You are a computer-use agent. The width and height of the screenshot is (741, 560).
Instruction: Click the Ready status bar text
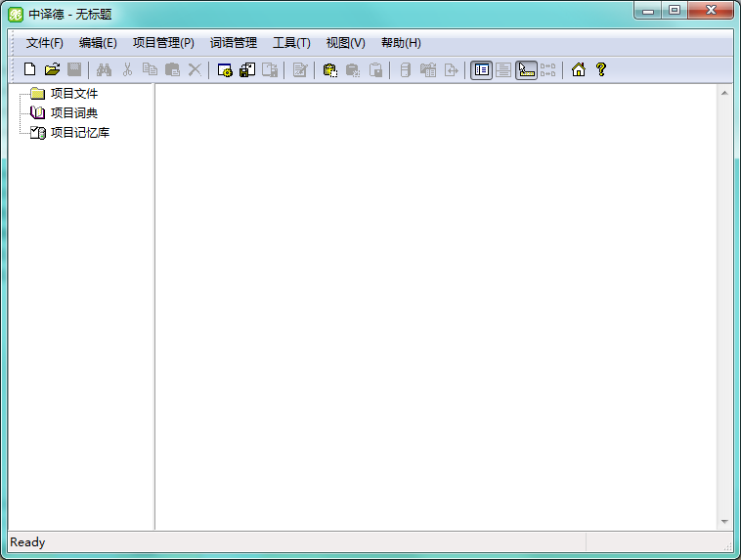tap(27, 542)
